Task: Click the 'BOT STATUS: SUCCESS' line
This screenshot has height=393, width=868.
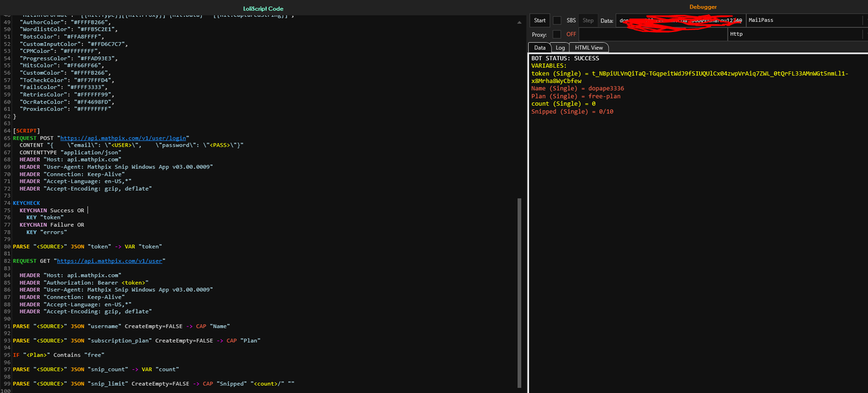Action: (x=566, y=58)
